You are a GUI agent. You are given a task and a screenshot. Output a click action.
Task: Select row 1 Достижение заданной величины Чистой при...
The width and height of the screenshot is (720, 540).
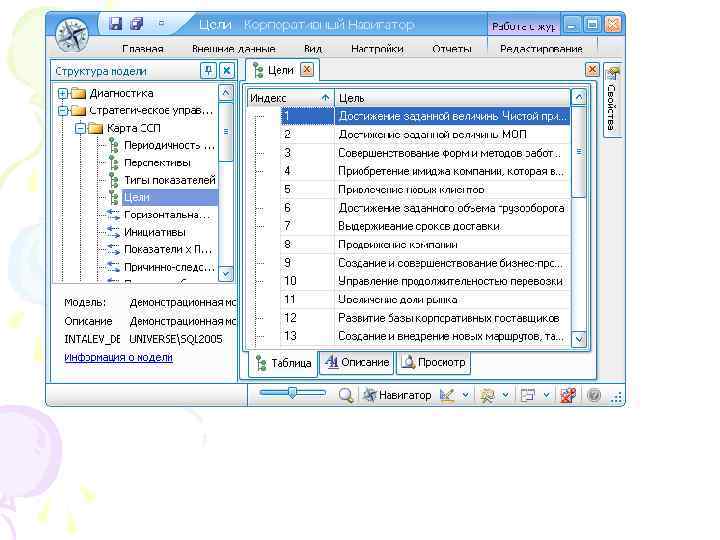click(425, 116)
